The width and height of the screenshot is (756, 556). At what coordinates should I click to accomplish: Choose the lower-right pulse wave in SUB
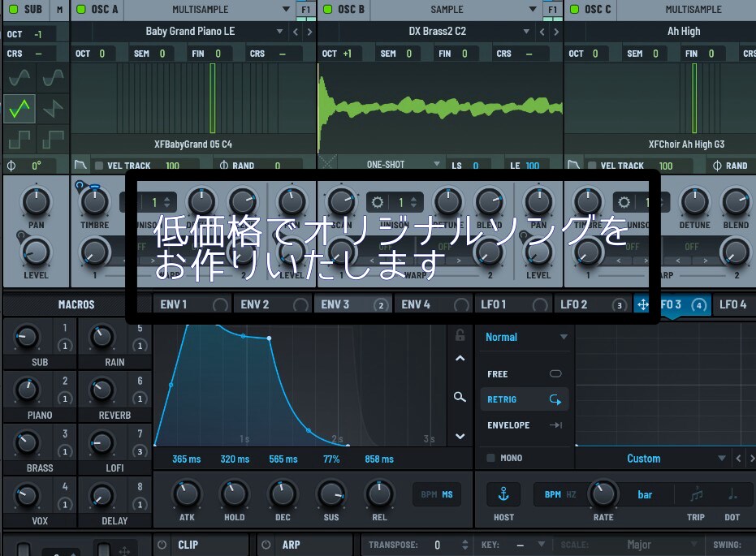tap(53, 140)
